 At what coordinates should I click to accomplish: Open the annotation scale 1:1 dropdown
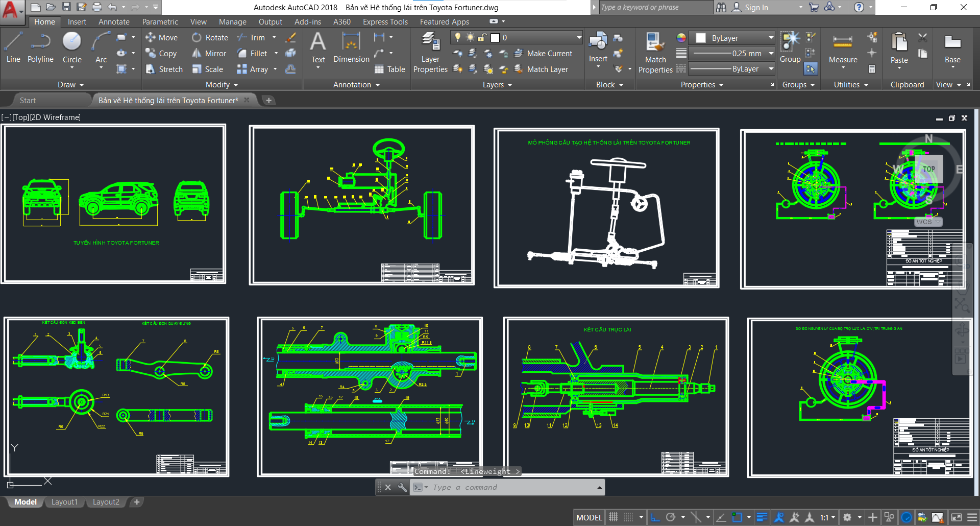(x=827, y=517)
